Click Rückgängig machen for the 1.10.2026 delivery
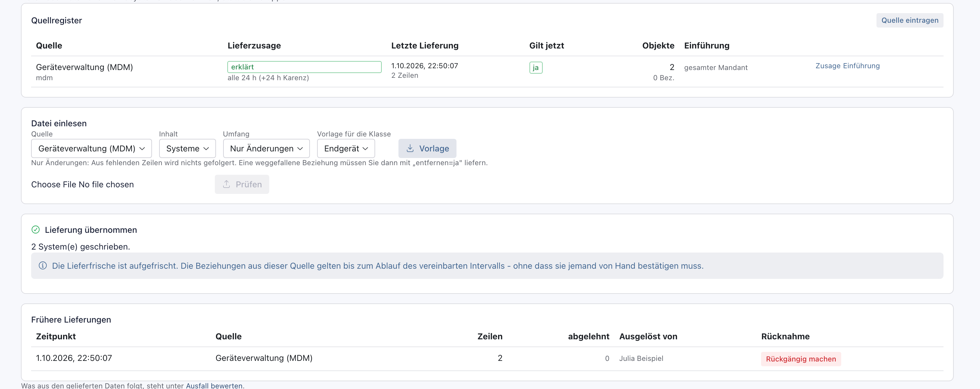The image size is (980, 389). [x=801, y=358]
